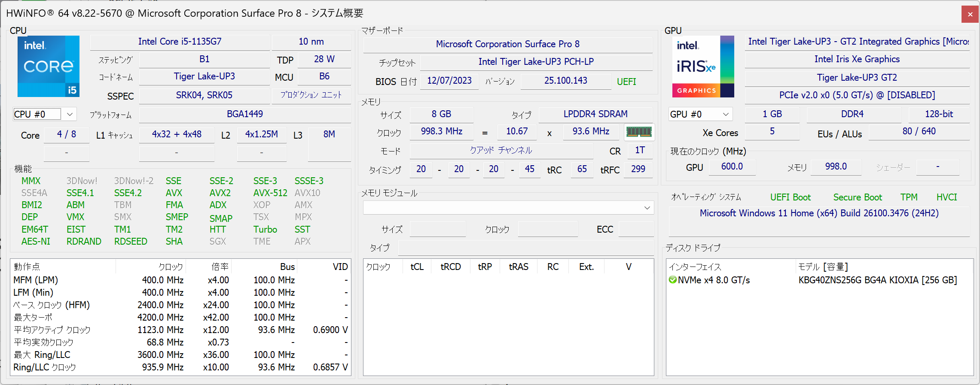Click the Intel Core i5 logo
This screenshot has width=980, height=385.
[x=48, y=66]
